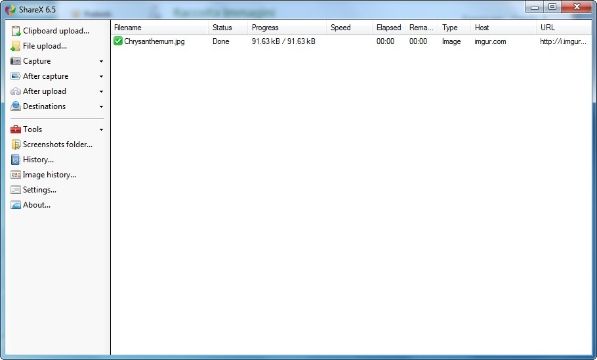597x360 pixels.
Task: Click the Done status cell
Action: (x=221, y=41)
